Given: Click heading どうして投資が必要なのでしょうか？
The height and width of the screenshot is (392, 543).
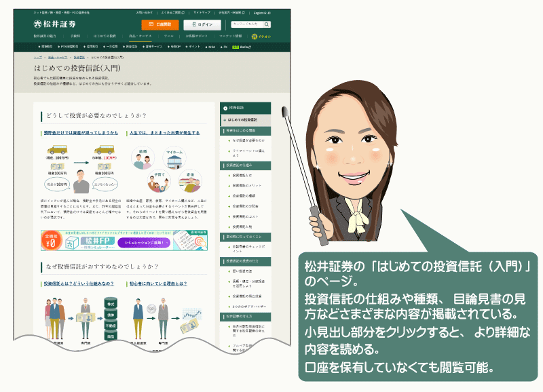Looking at the screenshot, I should [96, 115].
